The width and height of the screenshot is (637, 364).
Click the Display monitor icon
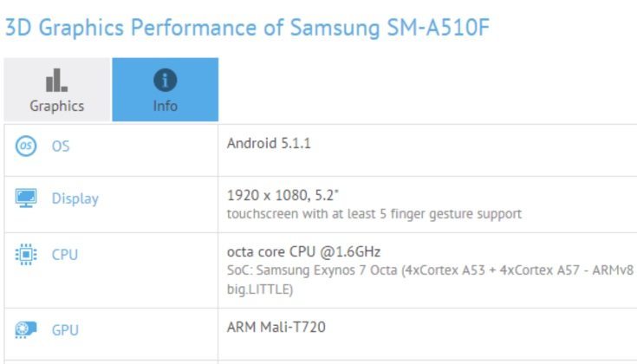point(26,198)
